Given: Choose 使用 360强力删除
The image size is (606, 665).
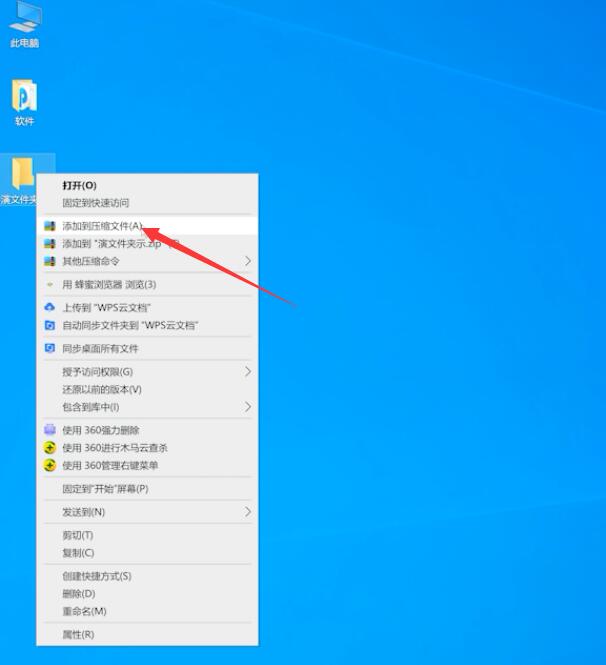Looking at the screenshot, I should [147, 430].
